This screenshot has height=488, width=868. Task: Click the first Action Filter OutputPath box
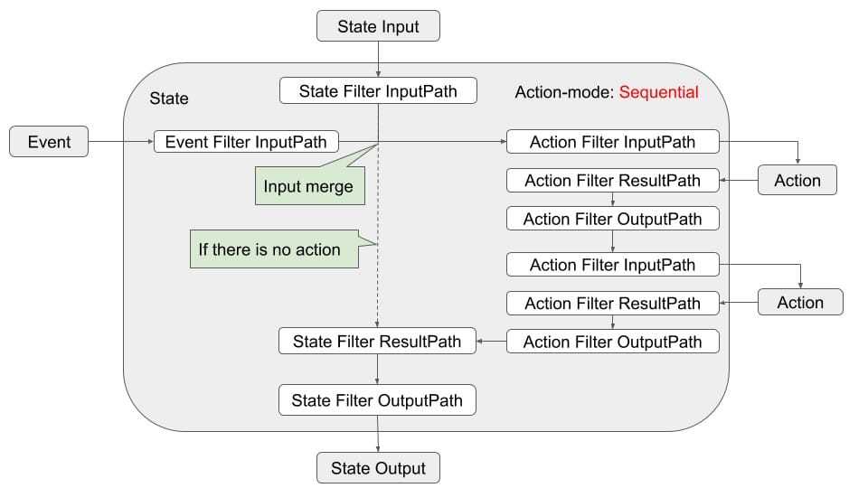[x=612, y=219]
